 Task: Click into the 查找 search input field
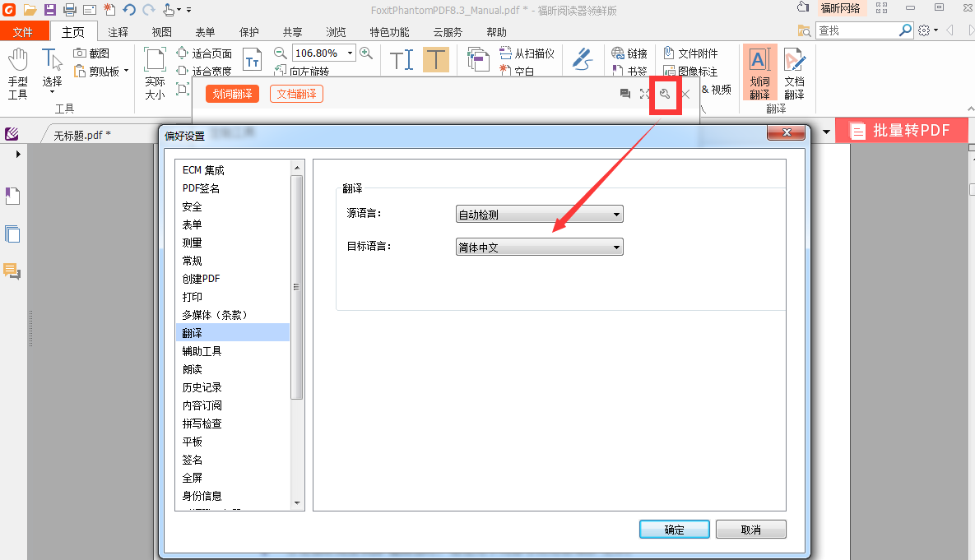(857, 30)
